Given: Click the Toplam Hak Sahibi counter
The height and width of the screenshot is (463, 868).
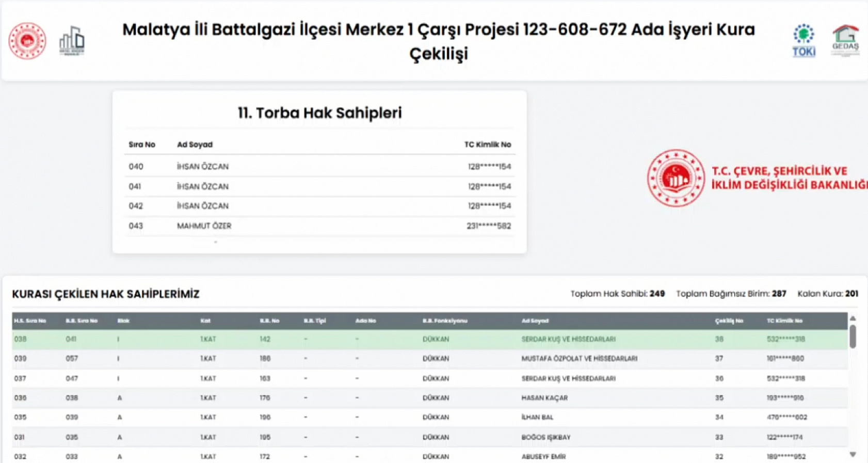Looking at the screenshot, I should [617, 294].
